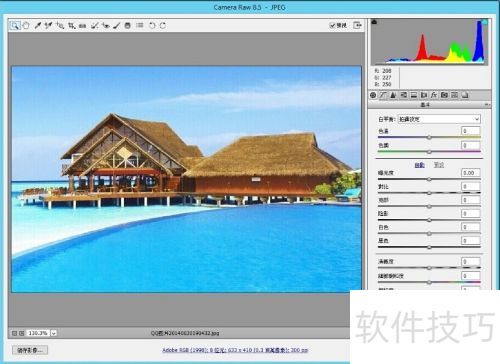Toggle full screen mode icon
The image size is (500, 364).
click(x=357, y=25)
